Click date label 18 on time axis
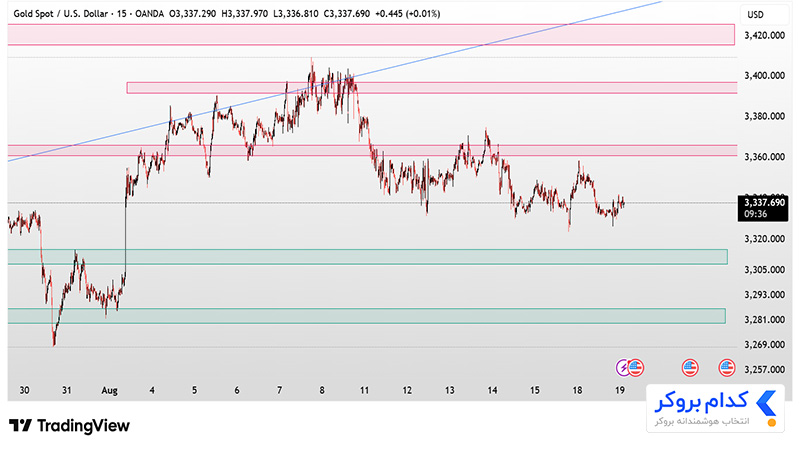The height and width of the screenshot is (450, 800). pyautogui.click(x=577, y=390)
